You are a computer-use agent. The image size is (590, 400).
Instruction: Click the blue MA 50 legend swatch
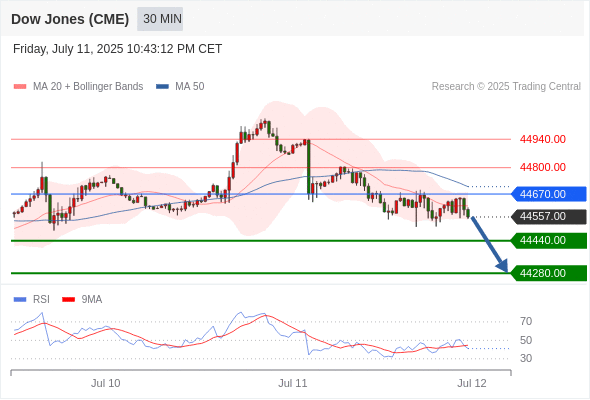click(x=162, y=87)
